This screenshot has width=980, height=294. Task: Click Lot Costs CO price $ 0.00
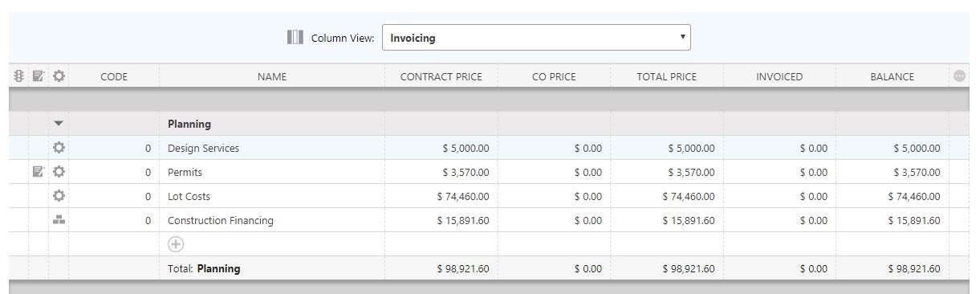point(588,197)
